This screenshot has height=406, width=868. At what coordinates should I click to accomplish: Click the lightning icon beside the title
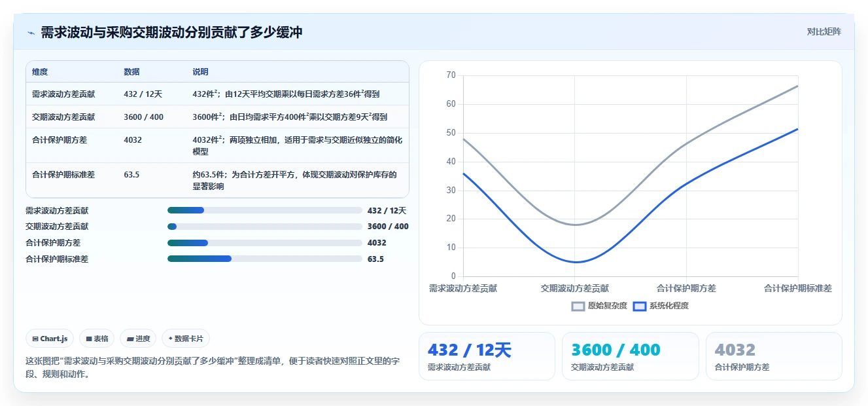pyautogui.click(x=31, y=32)
